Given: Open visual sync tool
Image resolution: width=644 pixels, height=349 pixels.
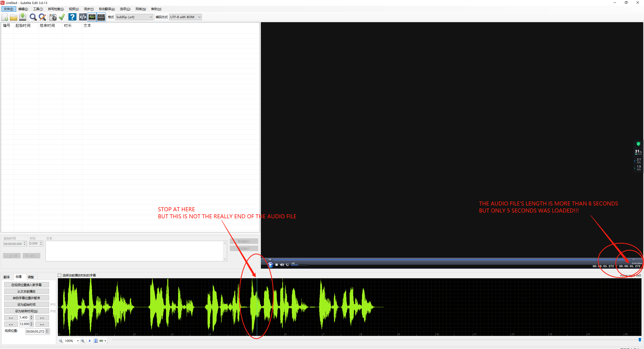Looking at the screenshot, I should [x=53, y=17].
